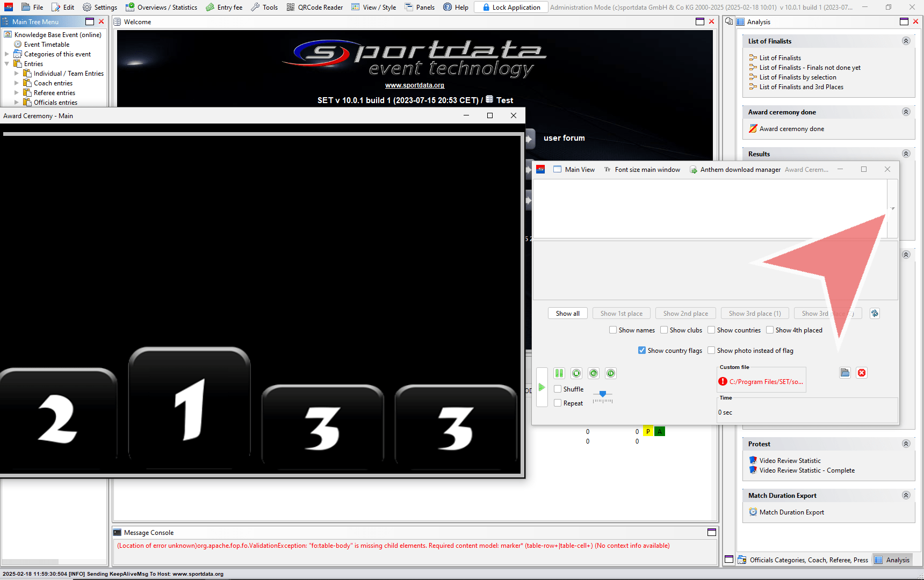Open the View / Style menu
The image size is (924, 580).
(374, 8)
